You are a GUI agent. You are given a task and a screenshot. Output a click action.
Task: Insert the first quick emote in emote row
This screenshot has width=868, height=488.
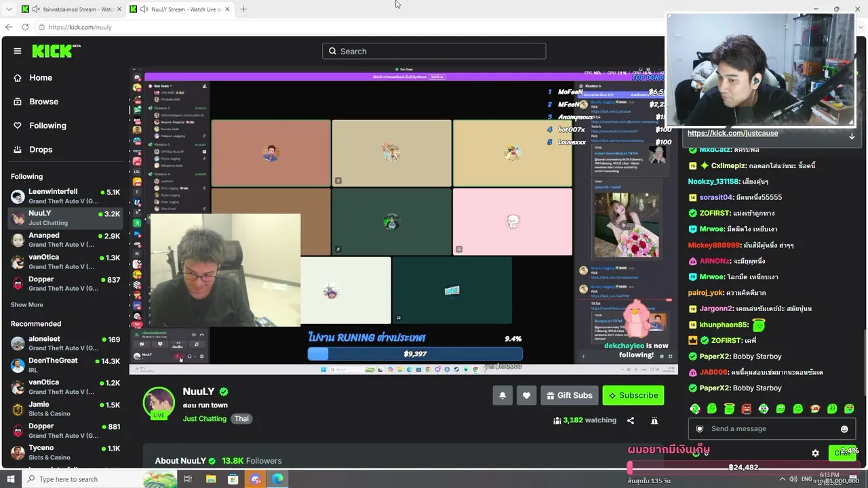[695, 409]
